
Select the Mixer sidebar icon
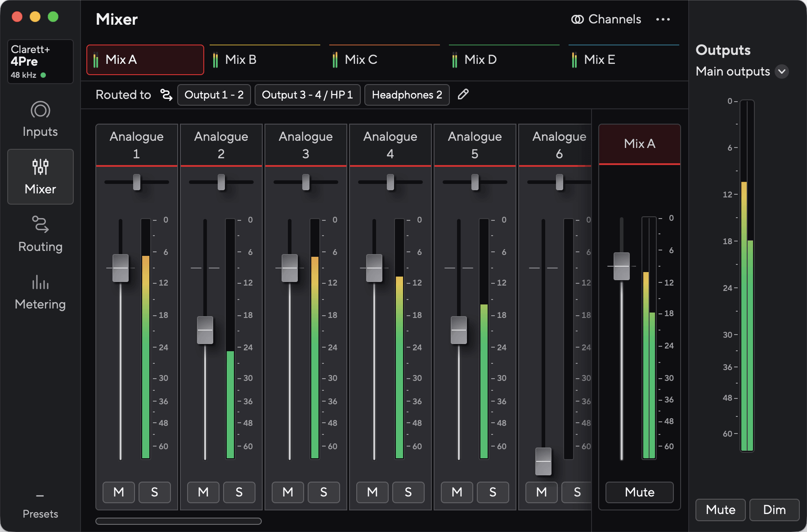point(40,167)
